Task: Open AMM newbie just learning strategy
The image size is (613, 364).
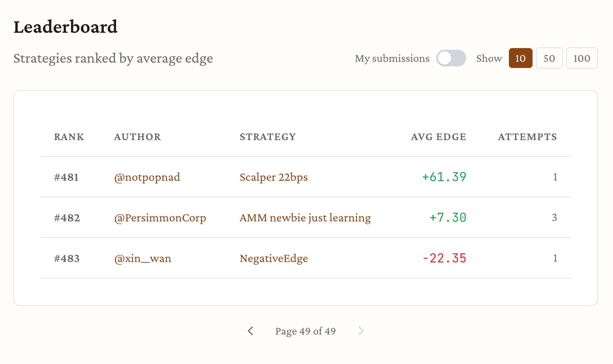Action: pos(305,218)
